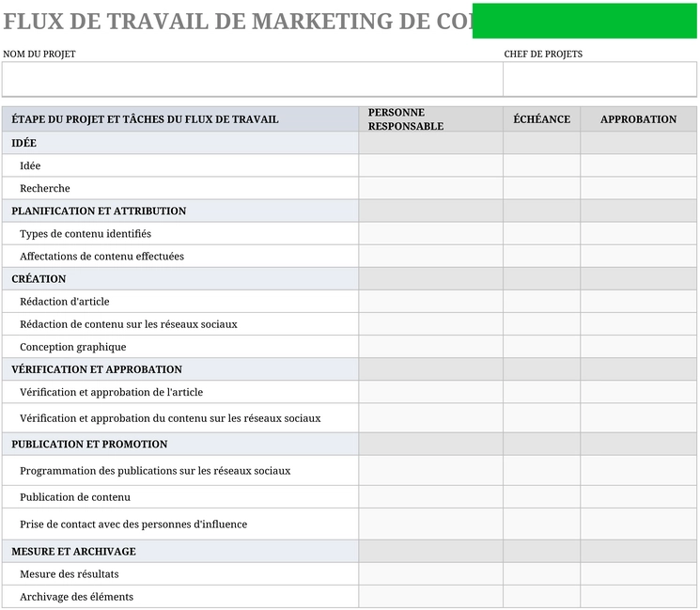Click the Personne responsable cell for Prise de contact
The image size is (700, 610).
[430, 524]
